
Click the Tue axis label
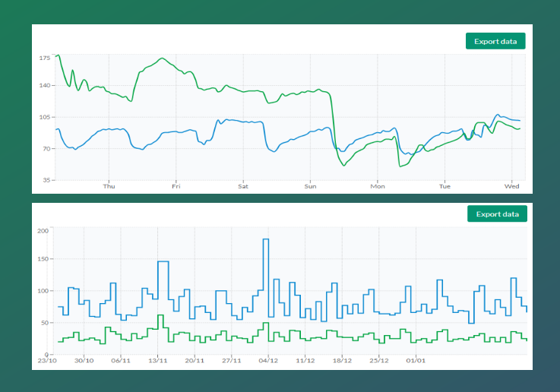pos(445,186)
